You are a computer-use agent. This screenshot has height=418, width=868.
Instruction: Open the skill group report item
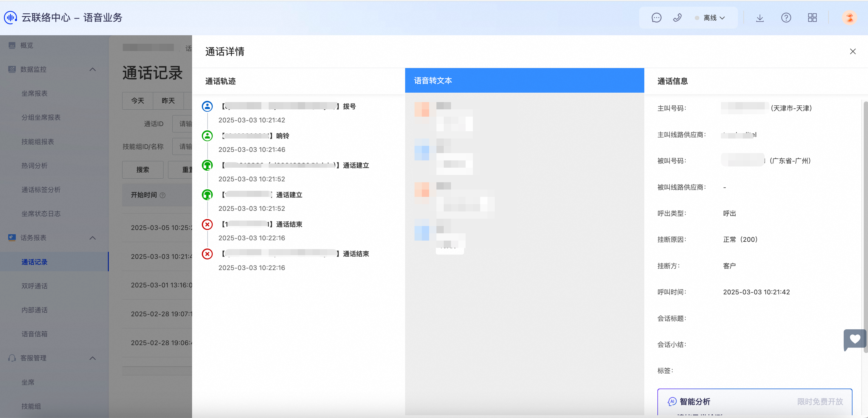[x=38, y=142]
